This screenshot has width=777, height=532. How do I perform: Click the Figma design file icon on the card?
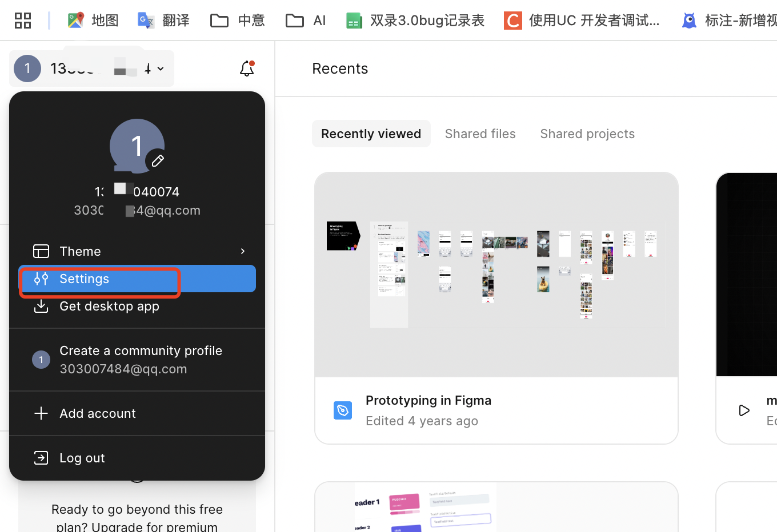coord(343,410)
